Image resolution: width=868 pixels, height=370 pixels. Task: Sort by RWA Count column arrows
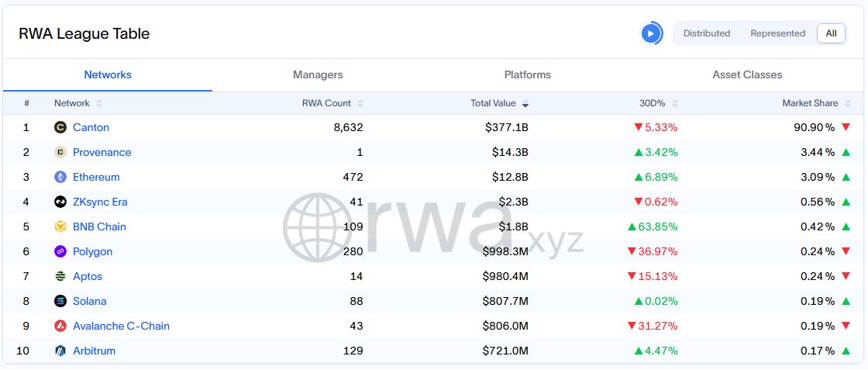pos(360,104)
